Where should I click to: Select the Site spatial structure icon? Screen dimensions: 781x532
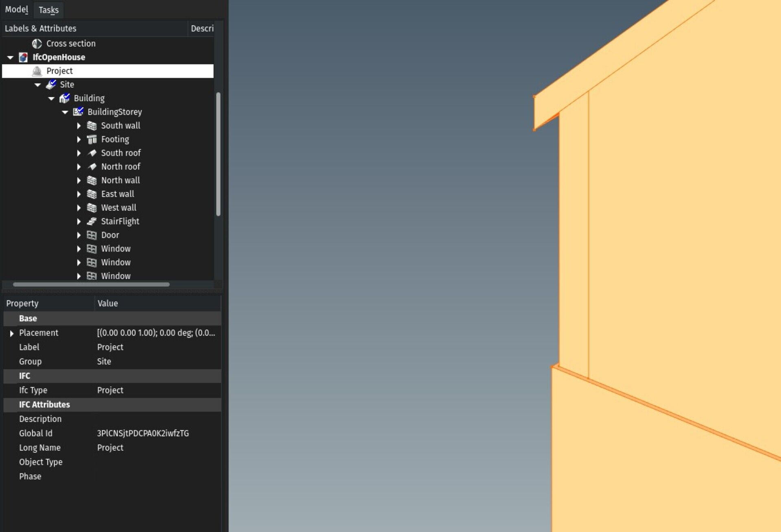pos(52,84)
